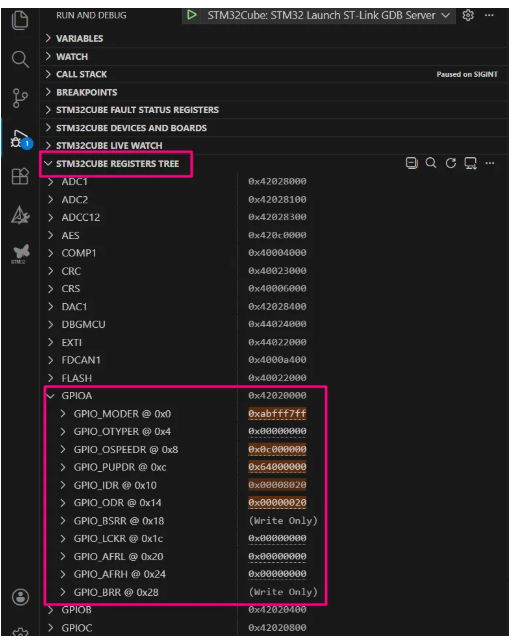Open the Search view in activity bar
The height and width of the screenshot is (643, 516).
20,59
